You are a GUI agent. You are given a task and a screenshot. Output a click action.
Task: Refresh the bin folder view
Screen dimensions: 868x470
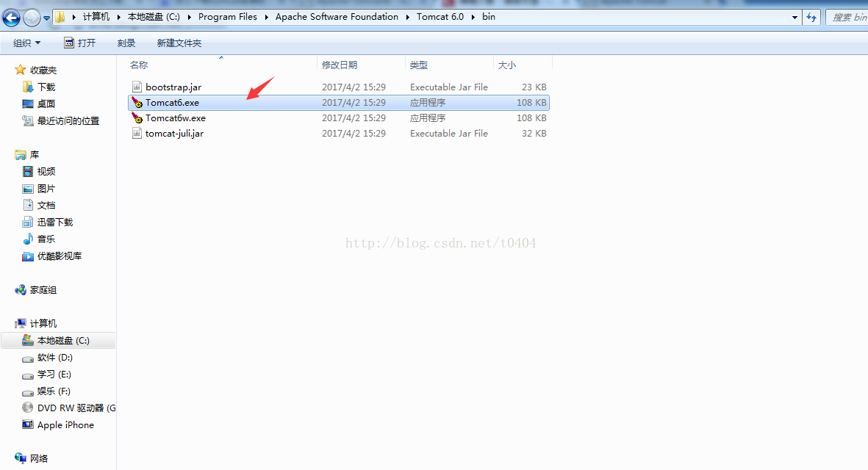click(x=811, y=18)
